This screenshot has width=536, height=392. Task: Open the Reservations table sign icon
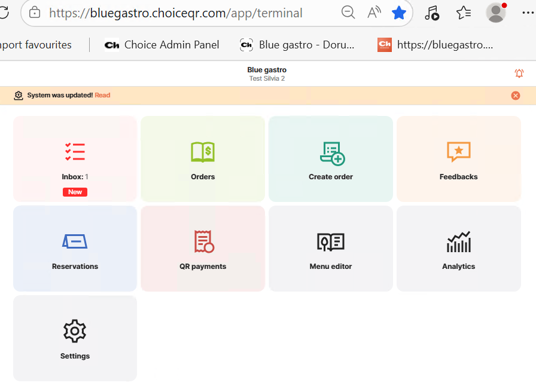point(75,241)
